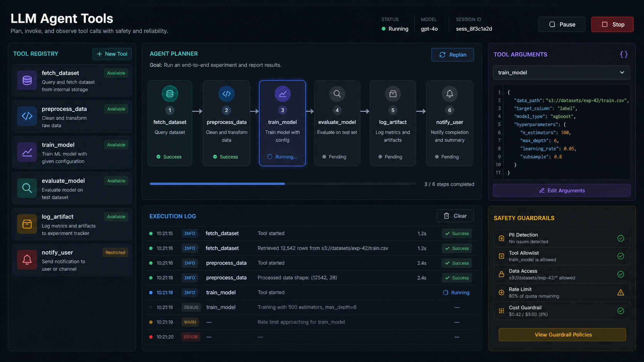
Task: Select the evaluate_model magnifier icon in planner step 4
Action: [x=337, y=93]
